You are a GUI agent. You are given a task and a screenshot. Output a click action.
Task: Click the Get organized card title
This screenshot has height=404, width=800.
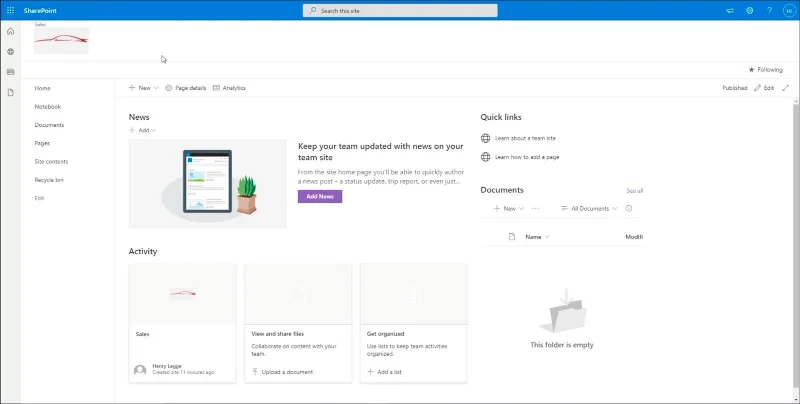click(385, 334)
